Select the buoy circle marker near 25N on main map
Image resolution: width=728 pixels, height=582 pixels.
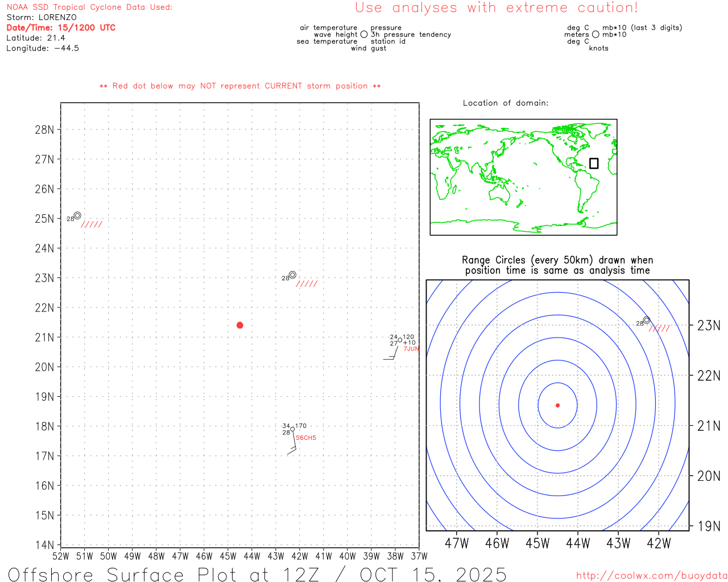pyautogui.click(x=77, y=215)
